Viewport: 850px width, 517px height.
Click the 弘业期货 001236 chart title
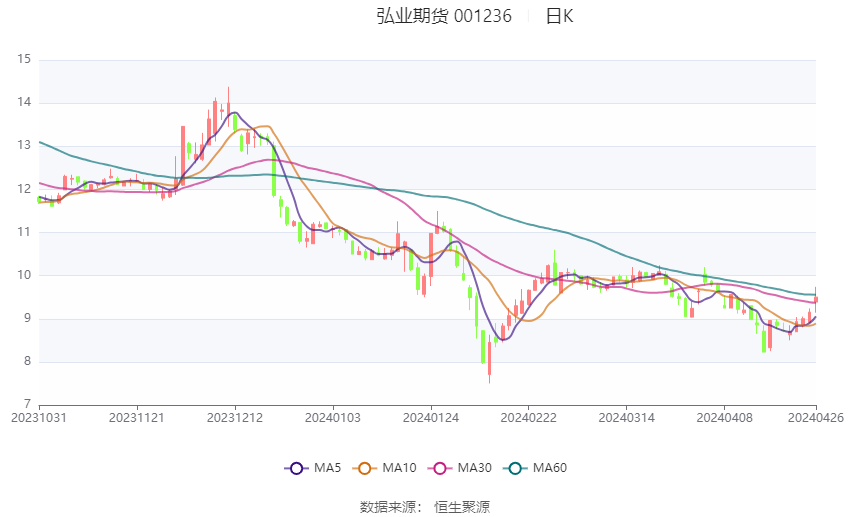click(444, 16)
